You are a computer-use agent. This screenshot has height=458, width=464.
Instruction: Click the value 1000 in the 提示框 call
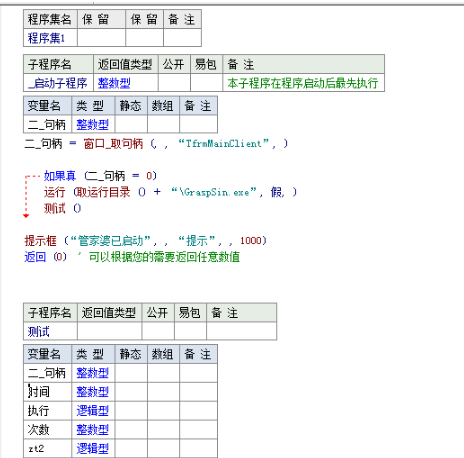pyautogui.click(x=251, y=241)
